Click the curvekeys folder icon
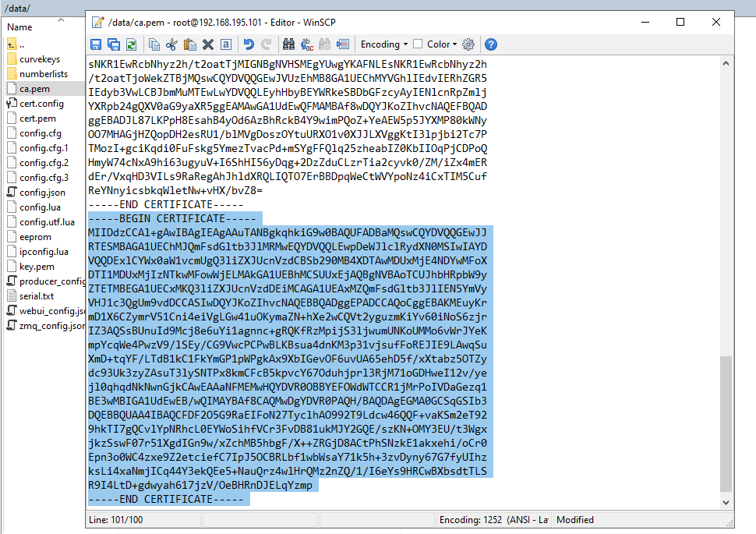Screen dimensions: 756x534 [x=12, y=59]
